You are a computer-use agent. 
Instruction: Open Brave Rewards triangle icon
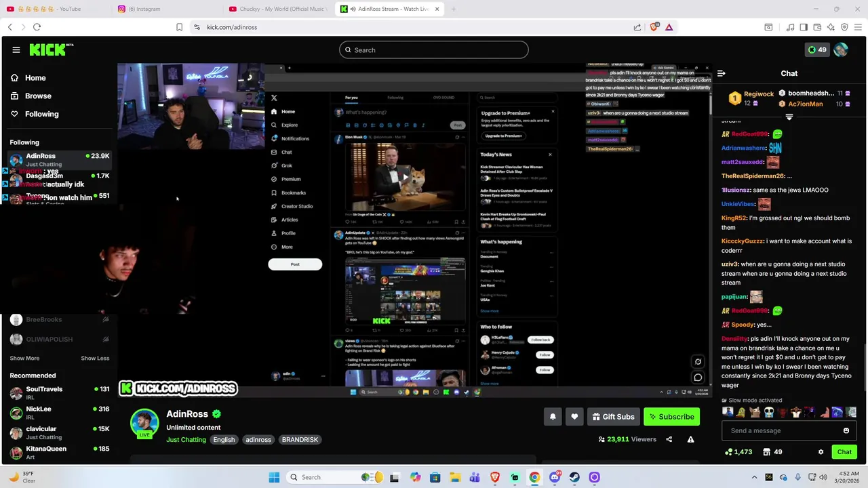[x=669, y=27]
